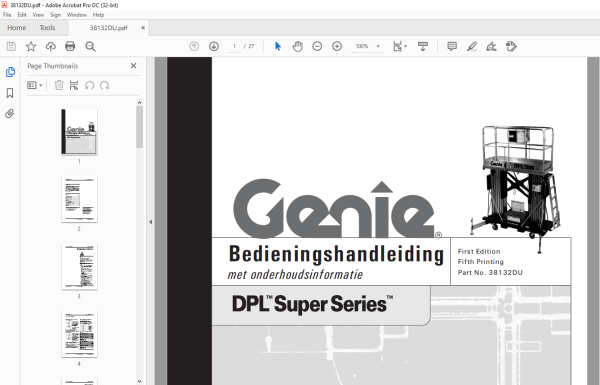Print the document using printer icon

click(70, 47)
